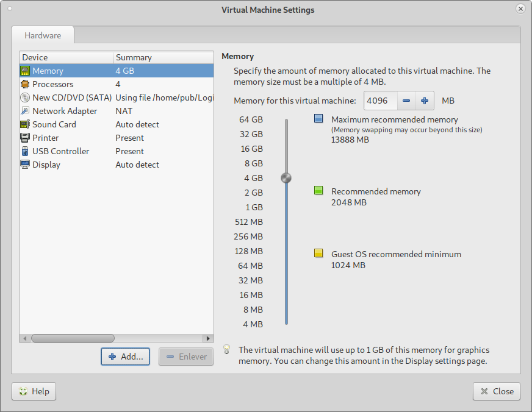The height and width of the screenshot is (412, 532).
Task: Switch to the Hardware tab
Action: (43, 35)
